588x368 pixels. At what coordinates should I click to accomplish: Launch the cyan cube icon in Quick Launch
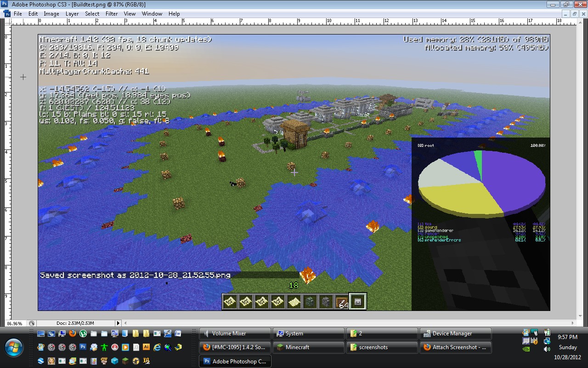point(114,361)
